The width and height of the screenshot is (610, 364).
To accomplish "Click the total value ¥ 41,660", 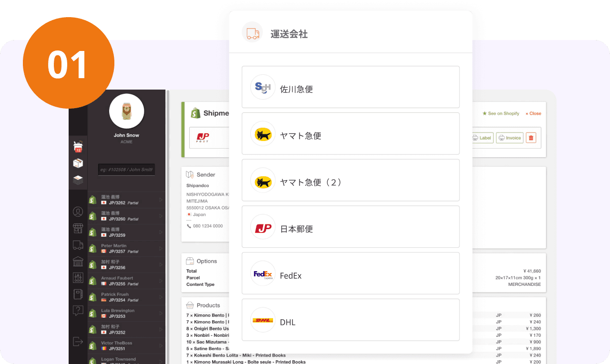I will tap(532, 271).
